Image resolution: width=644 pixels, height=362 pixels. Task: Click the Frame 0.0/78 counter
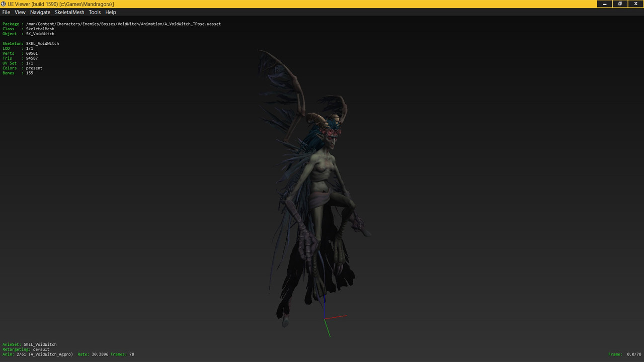[x=625, y=354]
